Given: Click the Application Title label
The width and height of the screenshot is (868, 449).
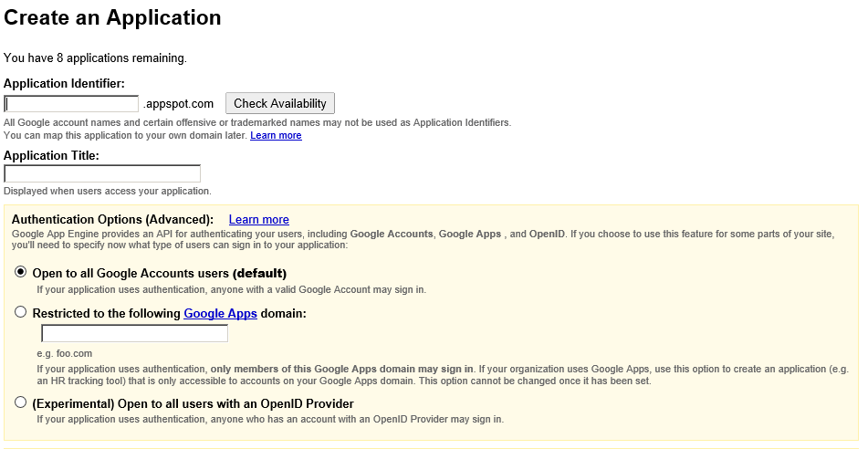Looking at the screenshot, I should pyautogui.click(x=51, y=155).
